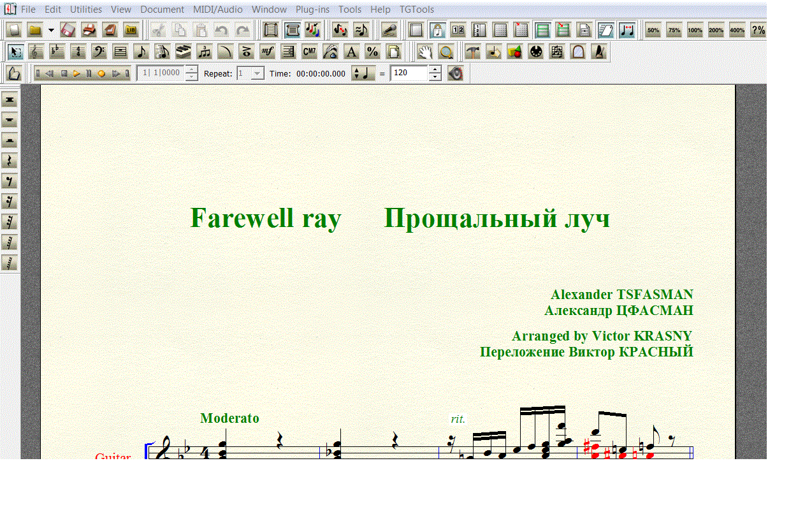Viewport: 812px width, 521px height.
Task: Change the tempo note duration selector
Action: 363,73
